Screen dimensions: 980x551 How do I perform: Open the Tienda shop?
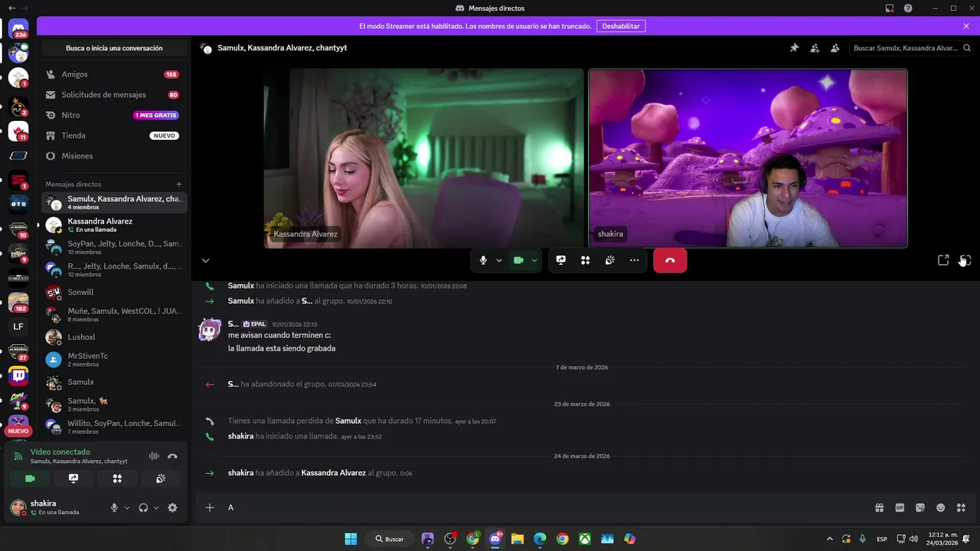(x=113, y=135)
